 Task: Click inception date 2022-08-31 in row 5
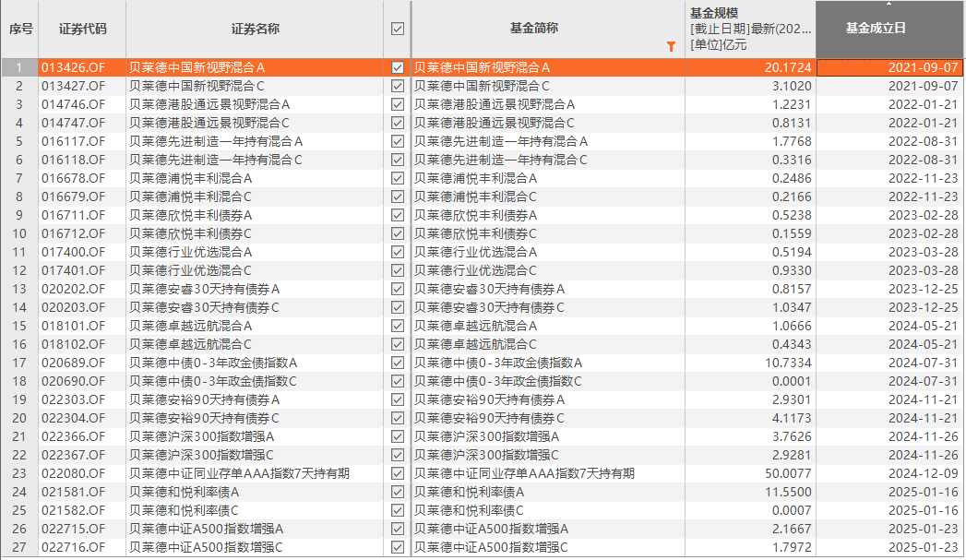(923, 142)
